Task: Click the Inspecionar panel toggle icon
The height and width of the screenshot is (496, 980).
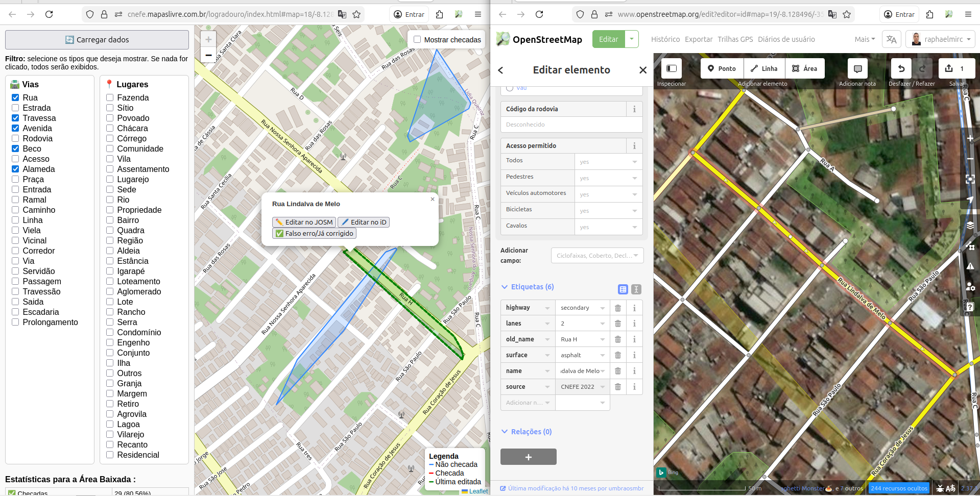Action: (672, 68)
